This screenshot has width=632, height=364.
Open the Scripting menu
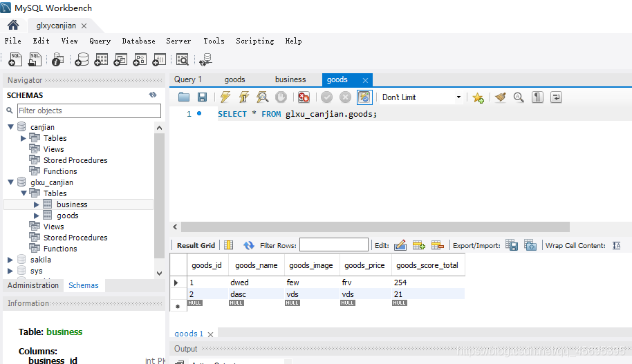pyautogui.click(x=254, y=41)
